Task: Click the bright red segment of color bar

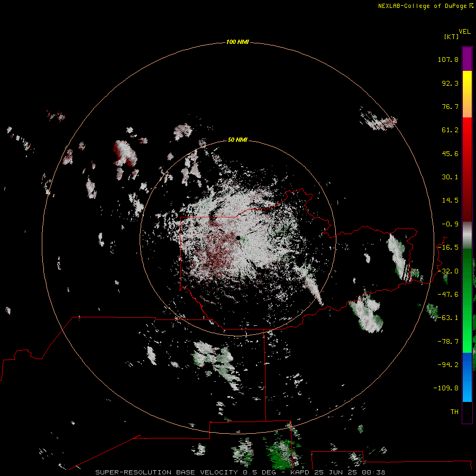Action: point(467,131)
